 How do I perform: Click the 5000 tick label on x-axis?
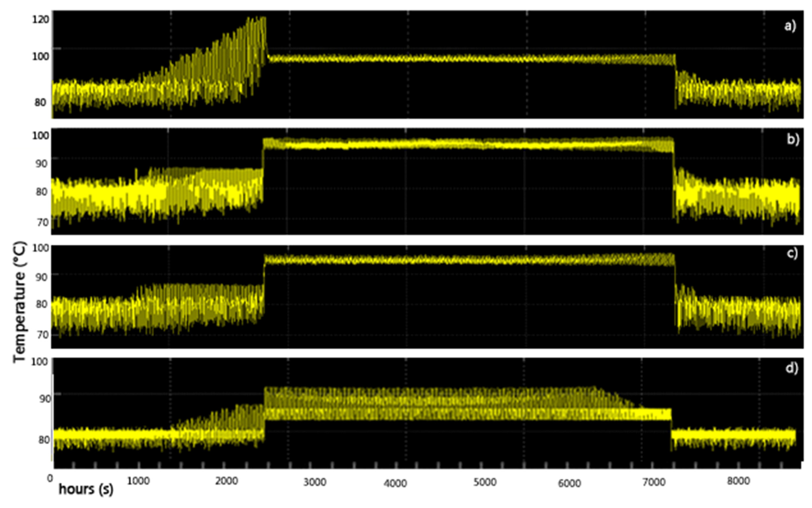click(485, 482)
